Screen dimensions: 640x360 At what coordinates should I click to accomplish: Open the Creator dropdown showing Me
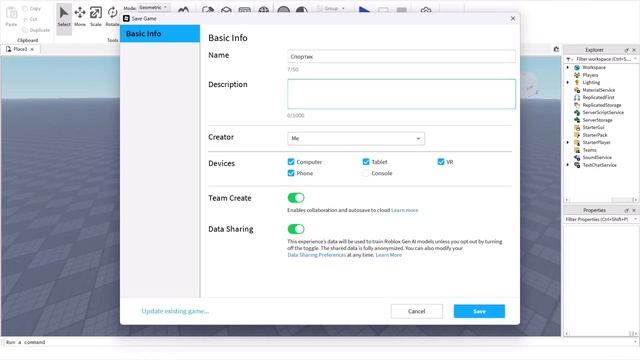pyautogui.click(x=356, y=138)
